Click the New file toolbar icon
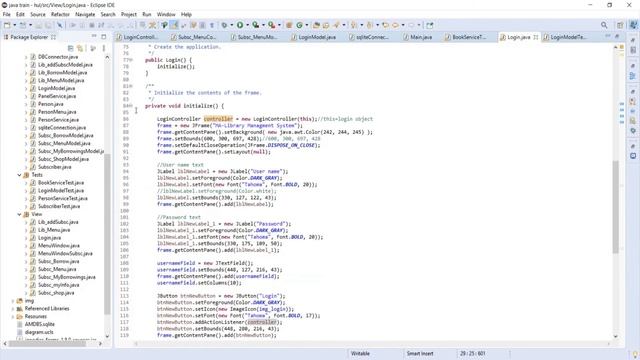The width and height of the screenshot is (640, 360). [x=7, y=25]
